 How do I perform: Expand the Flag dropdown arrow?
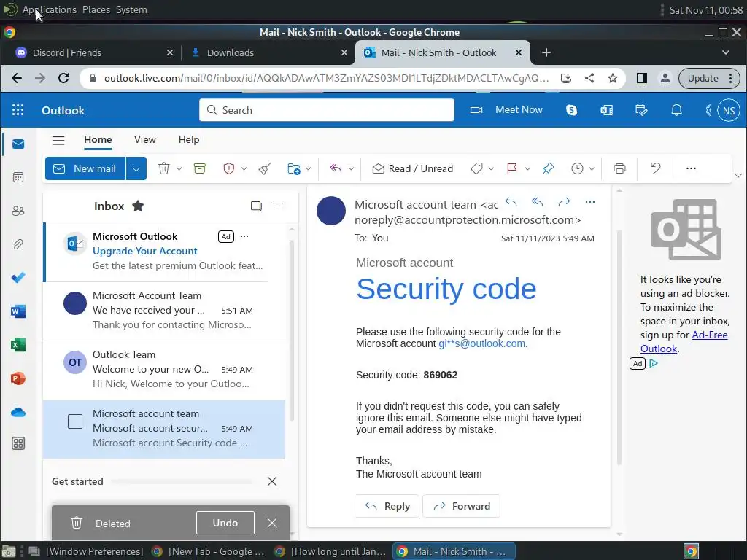click(x=527, y=168)
